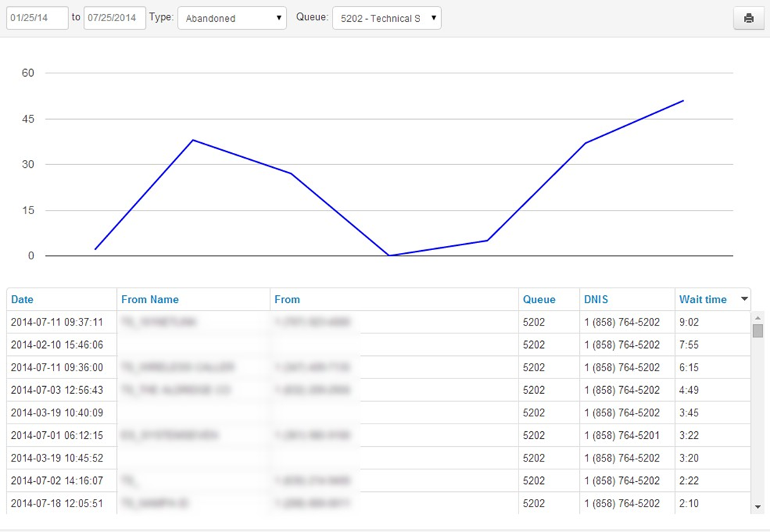770x532 pixels.
Task: Click the DNIS value 1 (858) 764-5201
Action: click(621, 435)
